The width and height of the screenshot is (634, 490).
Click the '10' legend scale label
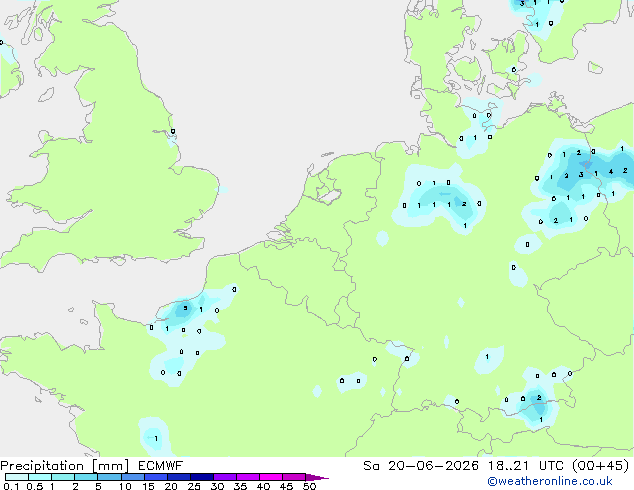tap(125, 486)
